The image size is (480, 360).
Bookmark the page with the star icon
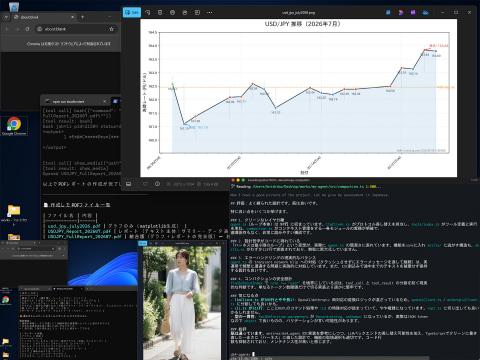(111, 29)
